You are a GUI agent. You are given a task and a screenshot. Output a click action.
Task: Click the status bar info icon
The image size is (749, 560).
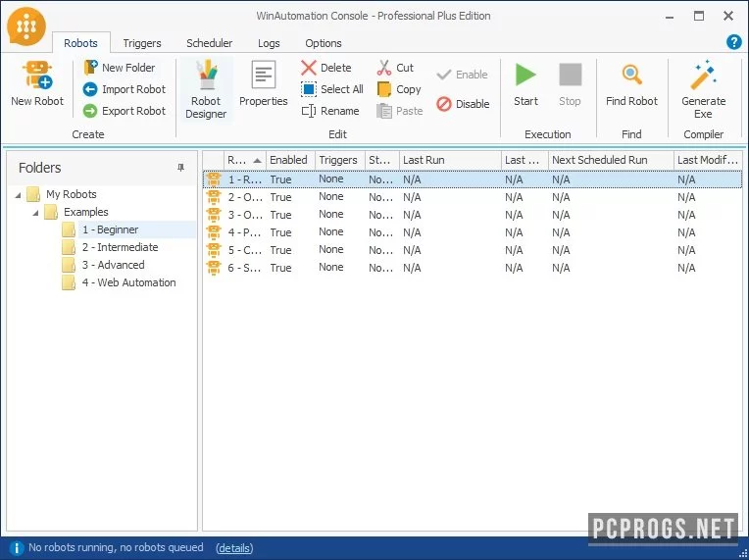tap(17, 548)
